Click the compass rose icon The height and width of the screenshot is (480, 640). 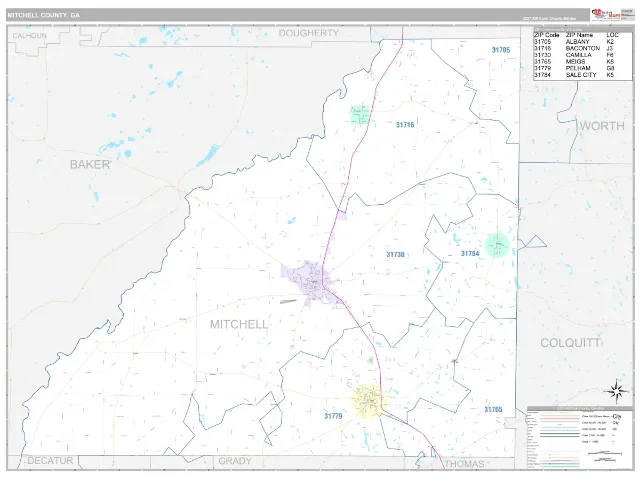(616, 391)
